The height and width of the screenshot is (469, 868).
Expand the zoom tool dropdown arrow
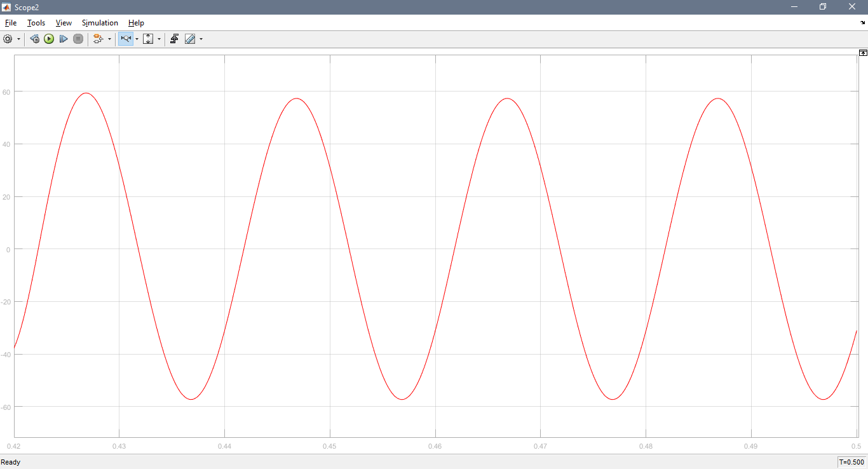pos(137,39)
